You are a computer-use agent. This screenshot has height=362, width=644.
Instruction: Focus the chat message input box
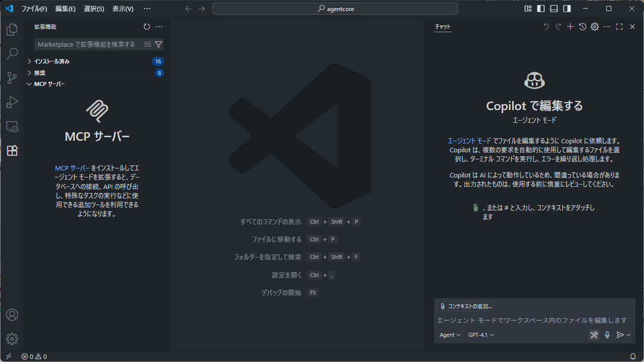[x=534, y=320]
